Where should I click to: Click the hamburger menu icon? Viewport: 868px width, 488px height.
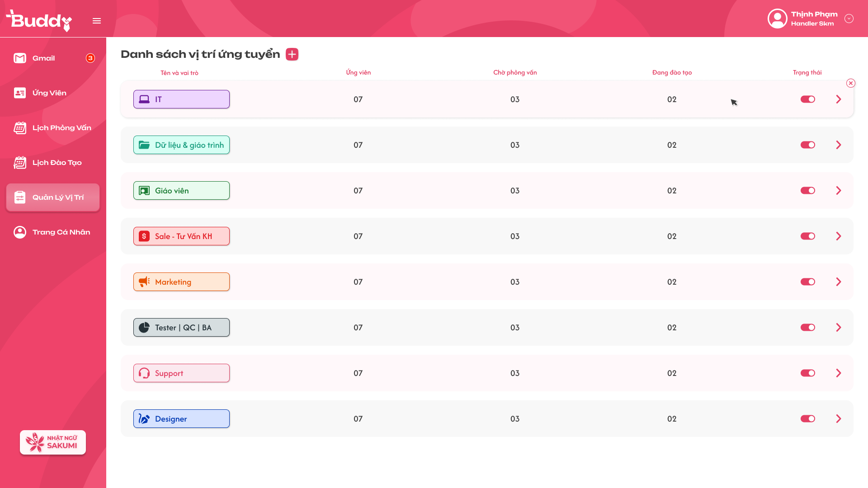tap(97, 21)
